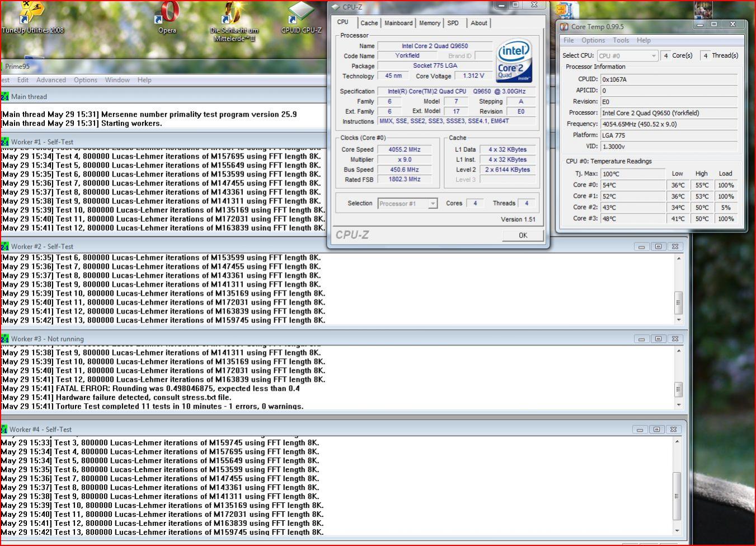This screenshot has height=546, width=756.
Task: Click the Core Temp title bar icon
Action: tap(564, 26)
